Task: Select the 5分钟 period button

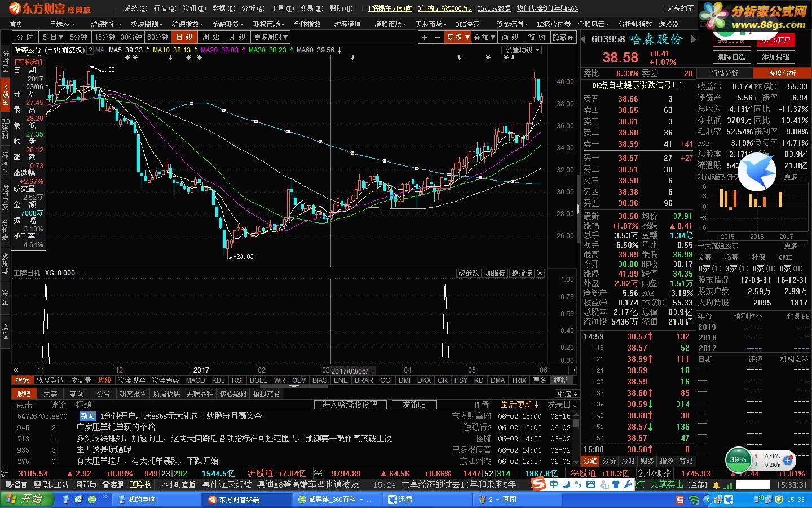Action: [x=78, y=37]
